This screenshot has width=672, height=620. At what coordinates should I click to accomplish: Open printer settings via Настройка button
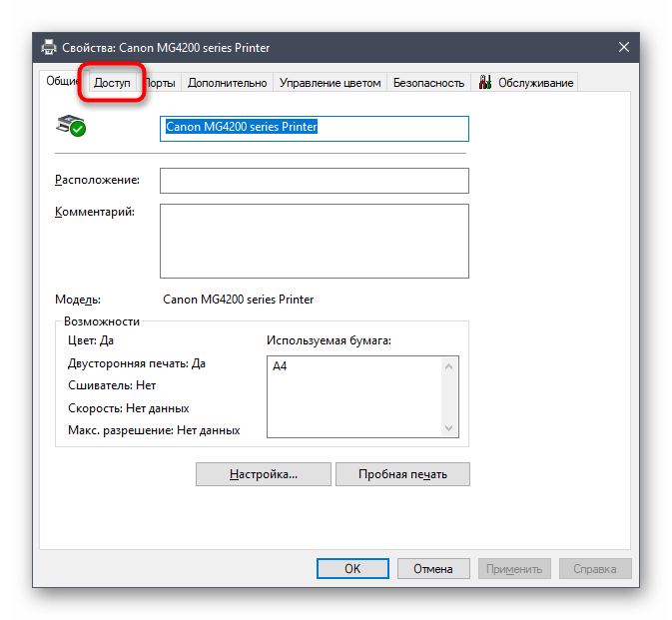click(264, 474)
